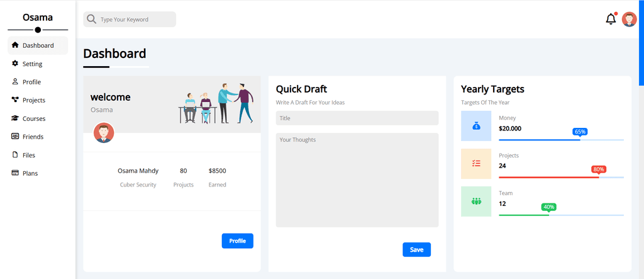Click the $8500 earned value

pos(217,171)
